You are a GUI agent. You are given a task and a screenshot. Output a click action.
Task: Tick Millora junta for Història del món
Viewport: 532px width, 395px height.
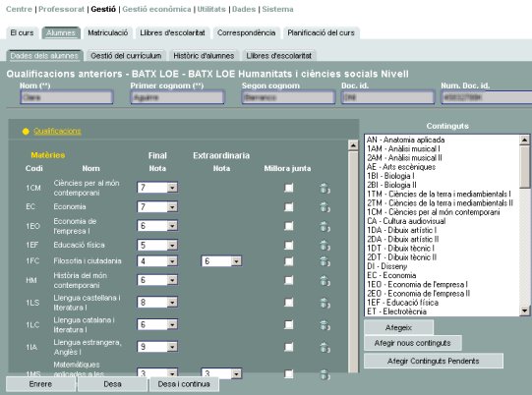[289, 280]
